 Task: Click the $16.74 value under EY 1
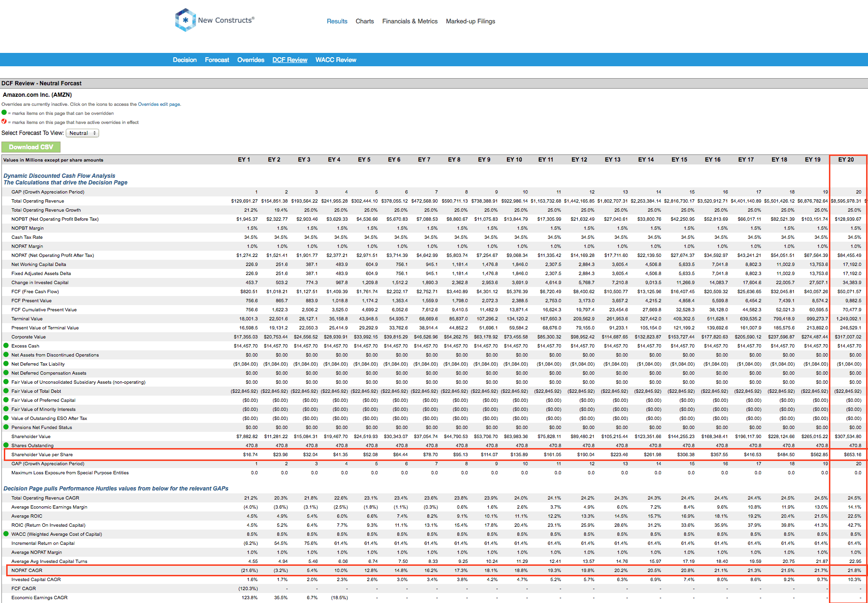coord(250,454)
